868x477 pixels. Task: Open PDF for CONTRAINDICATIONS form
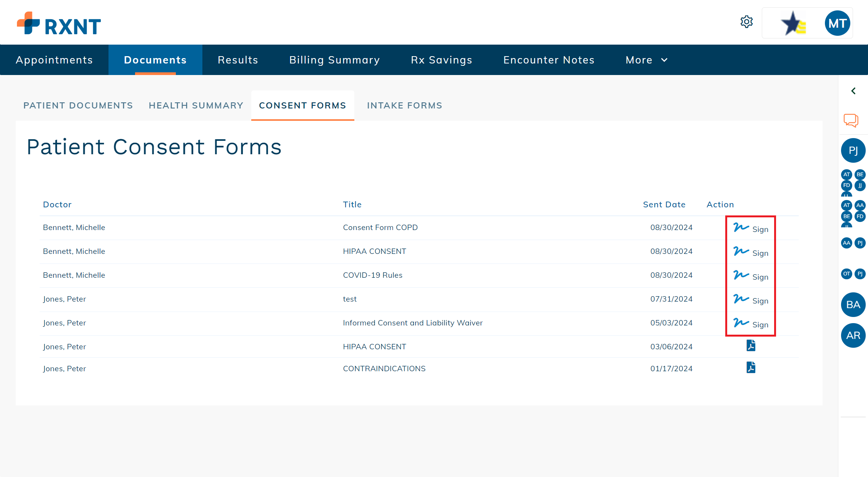(x=751, y=367)
